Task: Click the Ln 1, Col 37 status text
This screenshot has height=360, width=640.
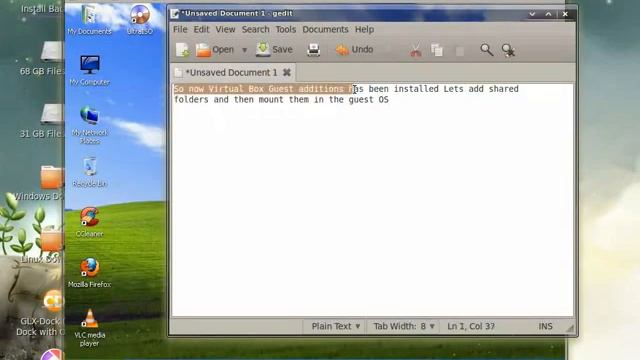Action: (471, 327)
